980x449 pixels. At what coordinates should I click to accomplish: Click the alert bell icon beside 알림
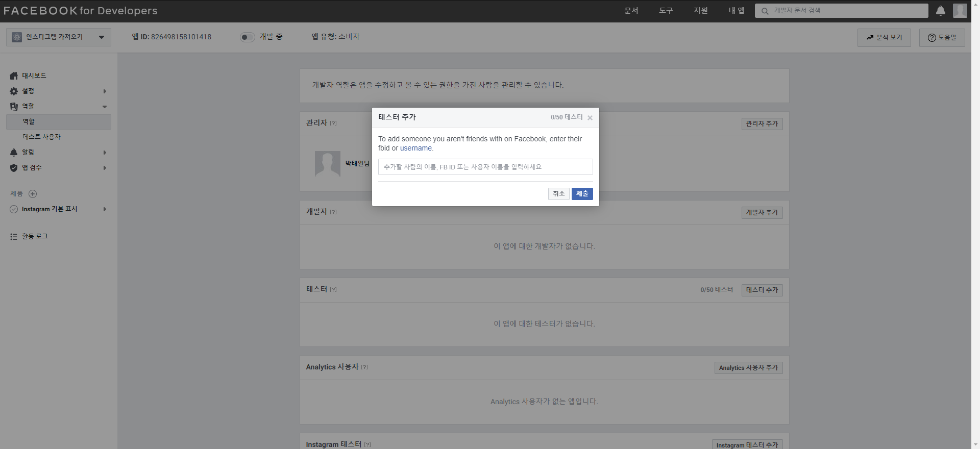click(14, 152)
